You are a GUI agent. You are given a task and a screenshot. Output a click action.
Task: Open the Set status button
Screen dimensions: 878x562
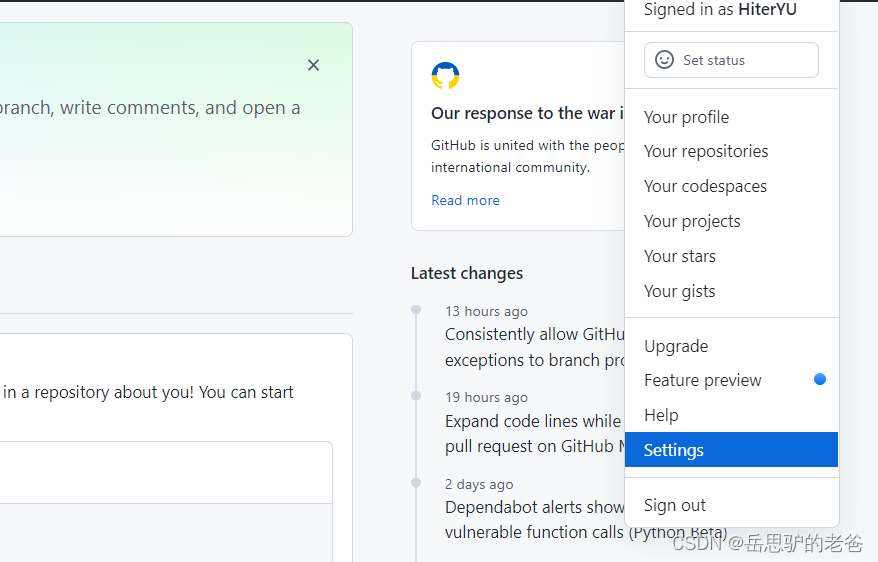pos(731,60)
